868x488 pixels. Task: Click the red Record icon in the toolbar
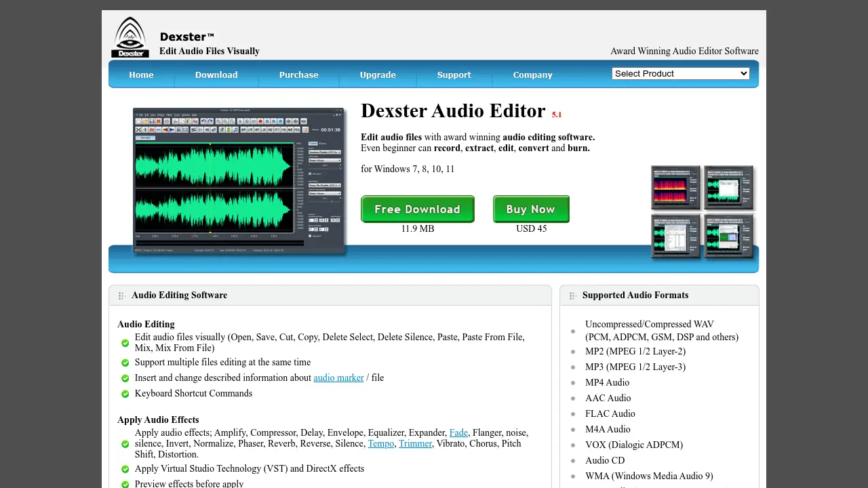[x=260, y=121]
